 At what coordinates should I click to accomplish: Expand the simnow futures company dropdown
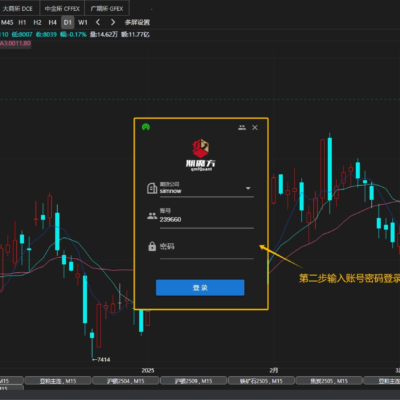(248, 188)
